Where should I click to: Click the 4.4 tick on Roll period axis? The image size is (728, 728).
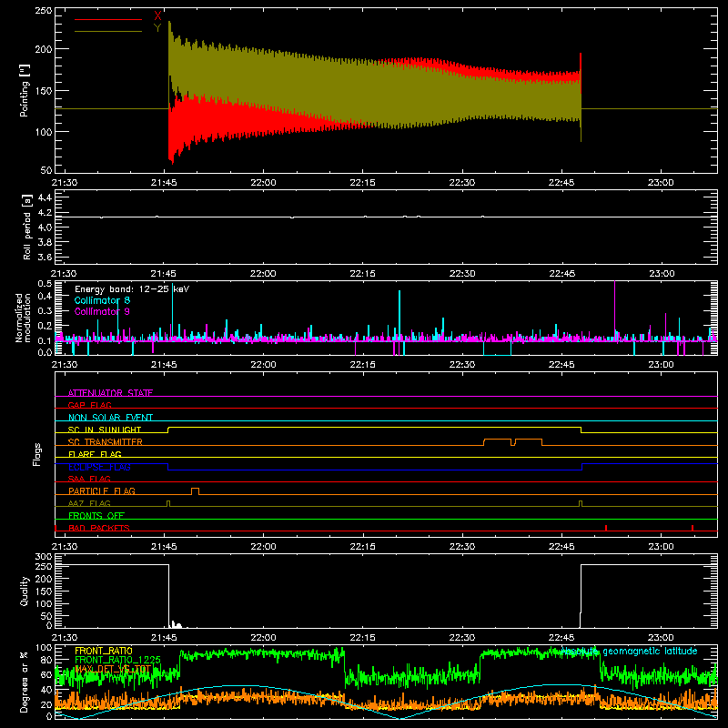(x=45, y=197)
